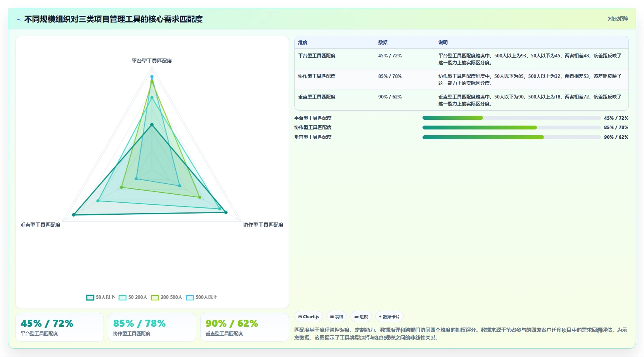Image resolution: width=644 pixels, height=357 pixels.
Task: Click the 垂直型工具匹配度 table row label
Action: tap(317, 97)
